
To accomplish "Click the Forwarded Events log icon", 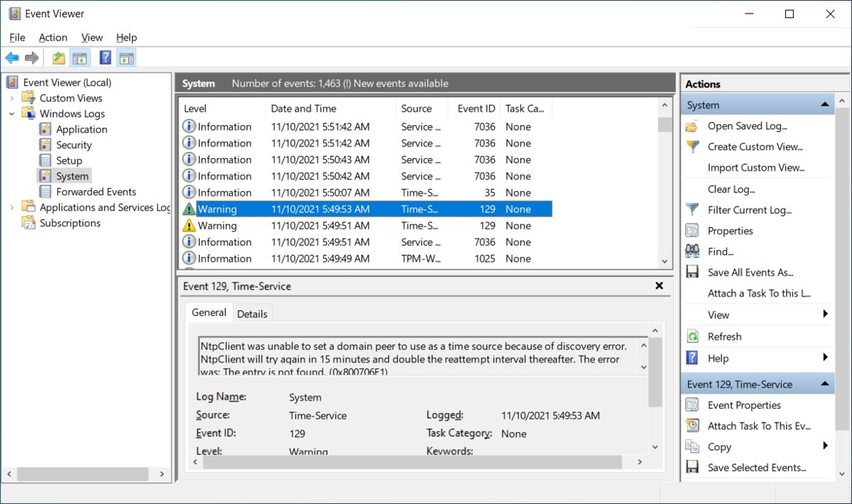I will click(45, 192).
